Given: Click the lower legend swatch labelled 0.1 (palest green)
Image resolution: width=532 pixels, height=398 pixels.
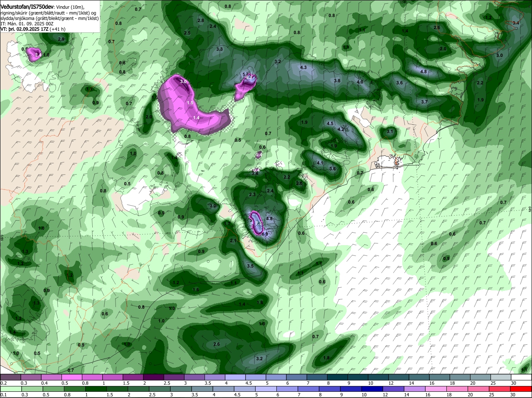Looking at the screenshot, I should tap(10, 389).
